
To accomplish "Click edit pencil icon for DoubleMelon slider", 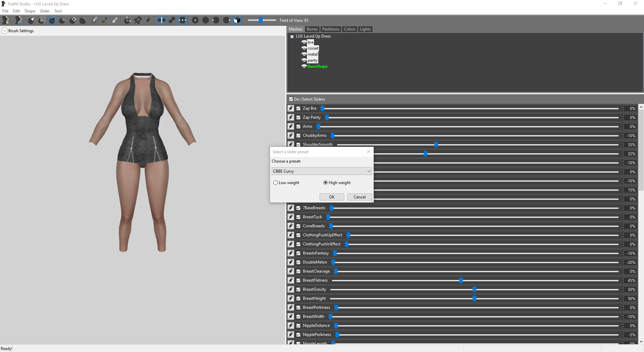I will click(x=291, y=262).
